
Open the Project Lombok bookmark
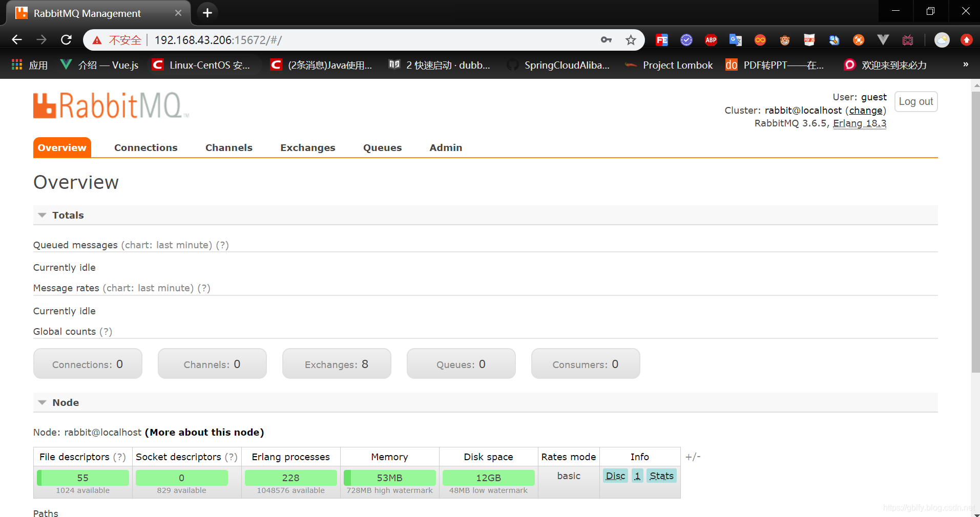(669, 65)
